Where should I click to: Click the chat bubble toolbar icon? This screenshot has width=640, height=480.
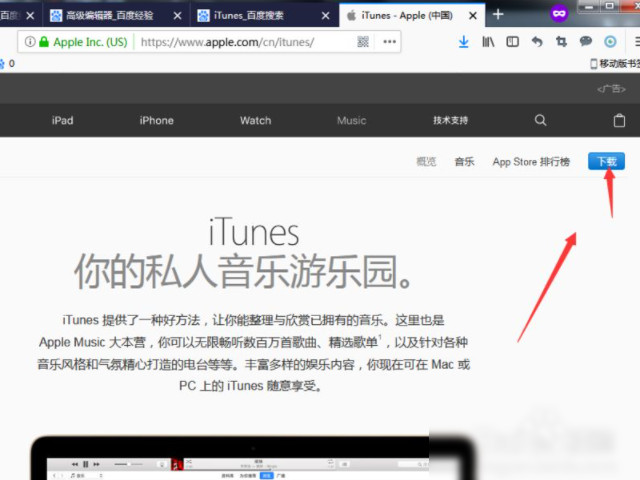pos(586,41)
